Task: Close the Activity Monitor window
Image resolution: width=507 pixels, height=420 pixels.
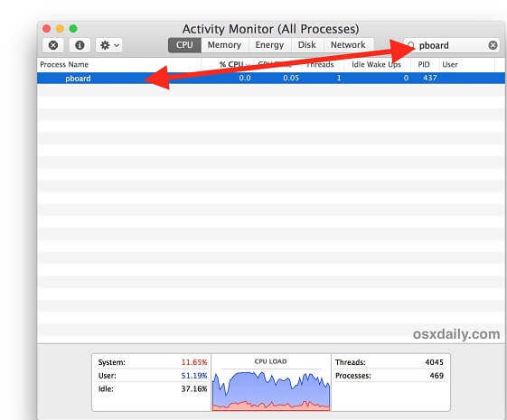Action: pos(47,29)
